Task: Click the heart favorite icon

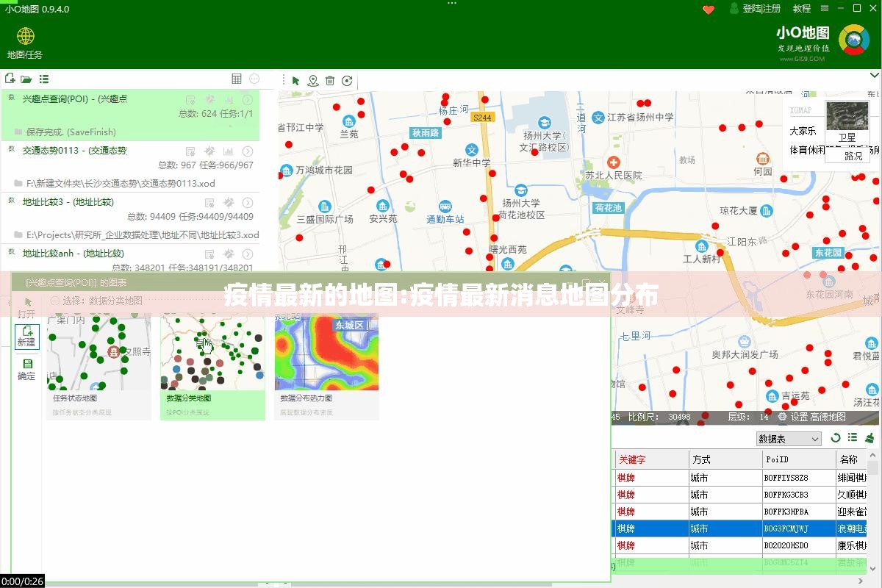Action: pos(709,9)
